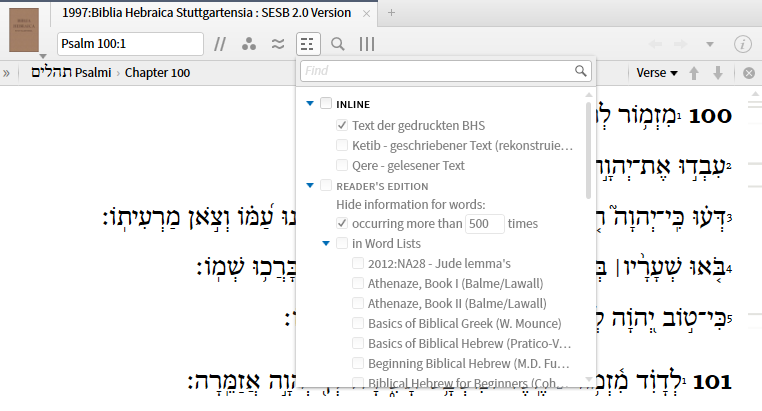
Task: Check Basics of Biblical Greek (W. Mounce)
Action: [358, 323]
